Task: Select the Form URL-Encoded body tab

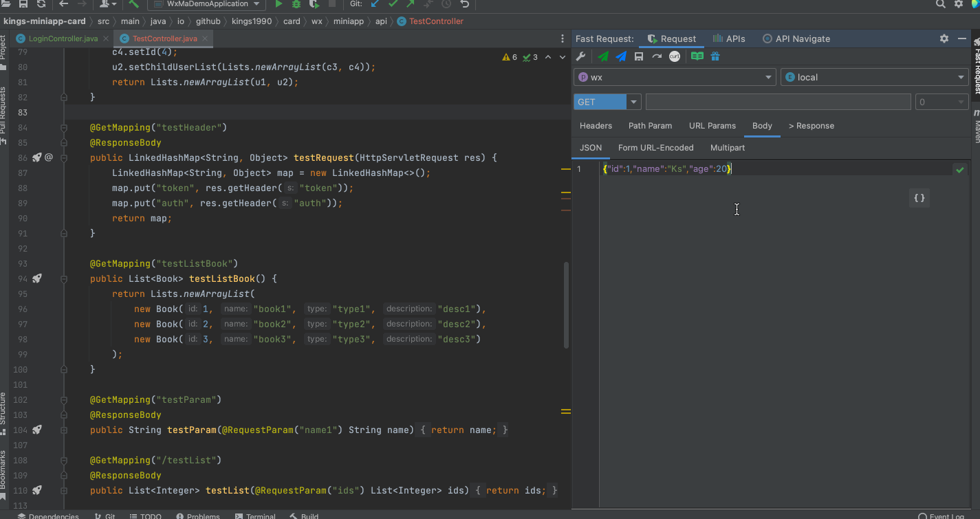Action: [655, 148]
